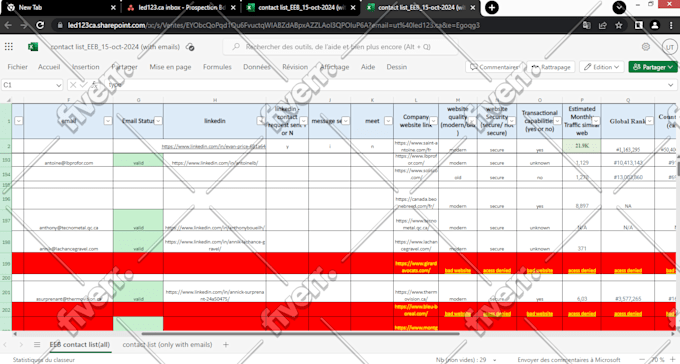
Task: Close the led123.ca inbox browser tab
Action: (233, 7)
